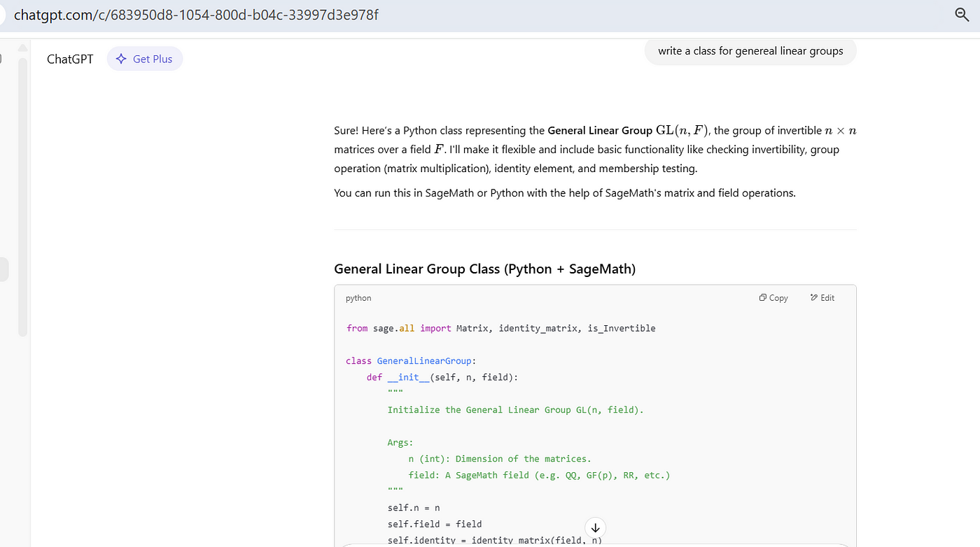Viewport: 980px width, 547px height.
Task: Click the user message about linear groups
Action: tap(750, 51)
